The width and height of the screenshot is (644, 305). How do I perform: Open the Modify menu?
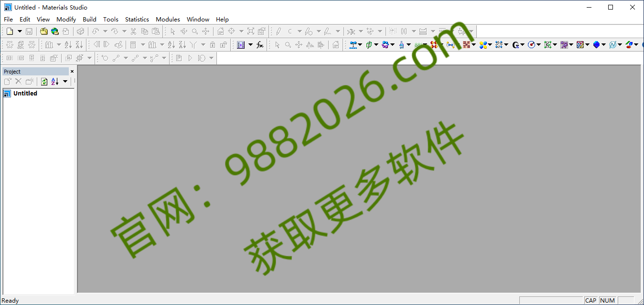pyautogui.click(x=66, y=20)
